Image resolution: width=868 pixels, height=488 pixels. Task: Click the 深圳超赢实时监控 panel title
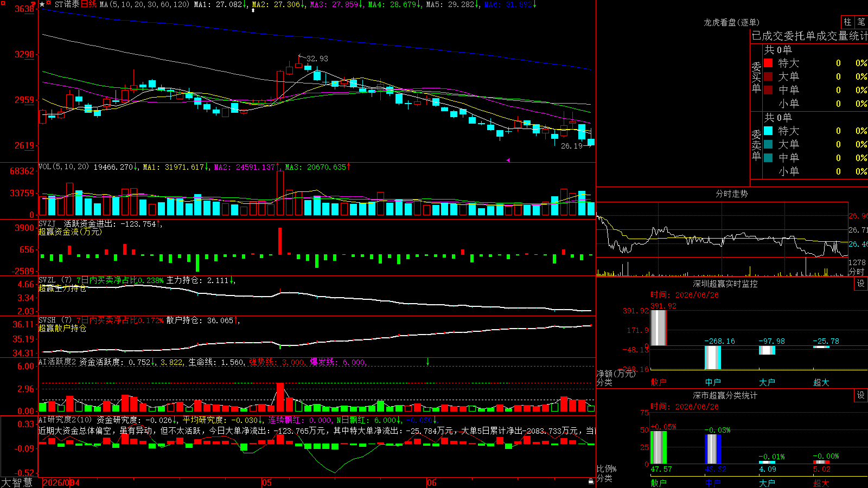(725, 284)
